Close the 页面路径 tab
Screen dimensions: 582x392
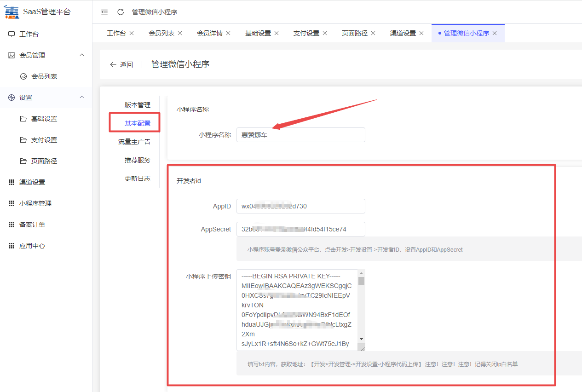click(373, 33)
